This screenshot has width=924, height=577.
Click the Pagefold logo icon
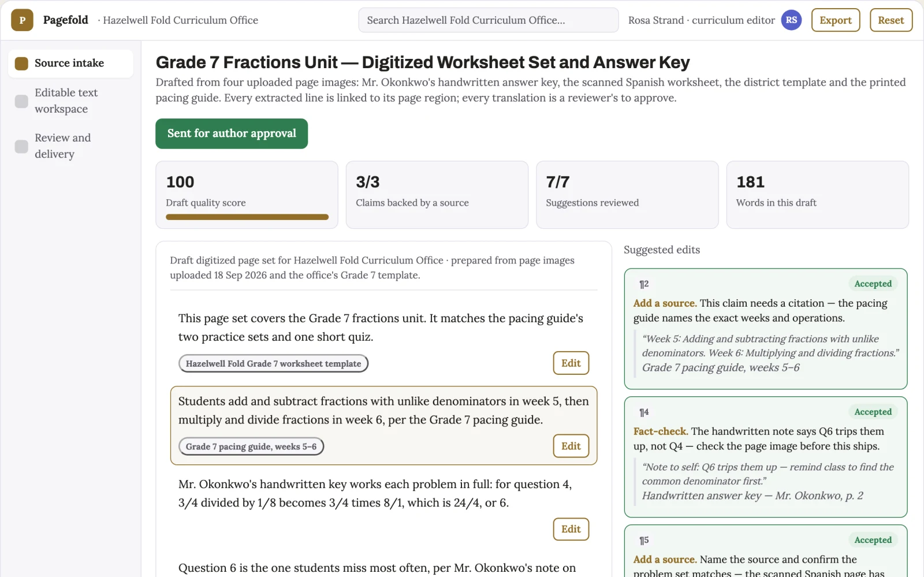pyautogui.click(x=22, y=20)
